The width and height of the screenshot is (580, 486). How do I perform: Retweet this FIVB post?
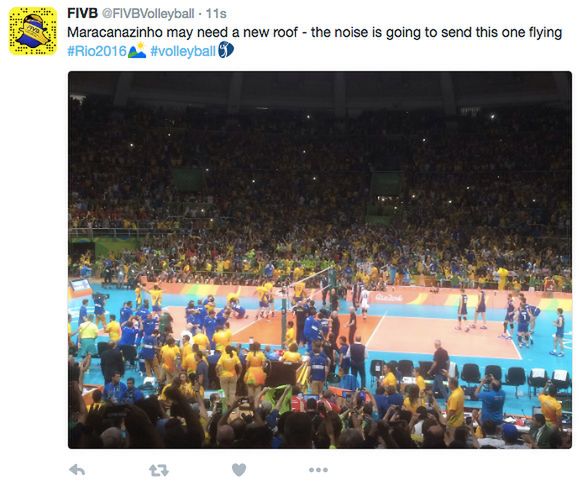pyautogui.click(x=159, y=470)
